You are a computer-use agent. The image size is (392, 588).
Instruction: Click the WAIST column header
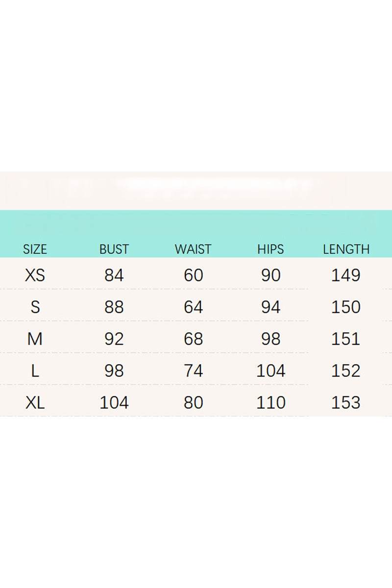coord(193,249)
